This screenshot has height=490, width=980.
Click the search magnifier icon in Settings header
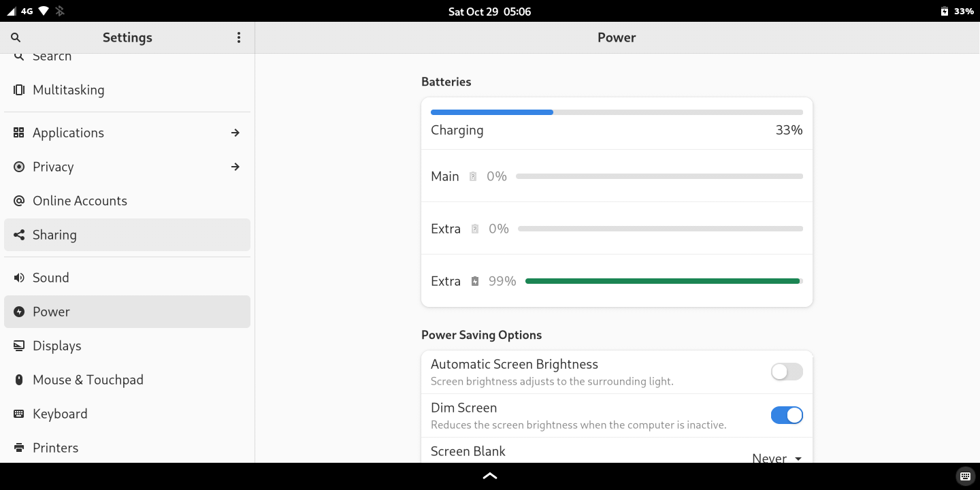tap(16, 37)
